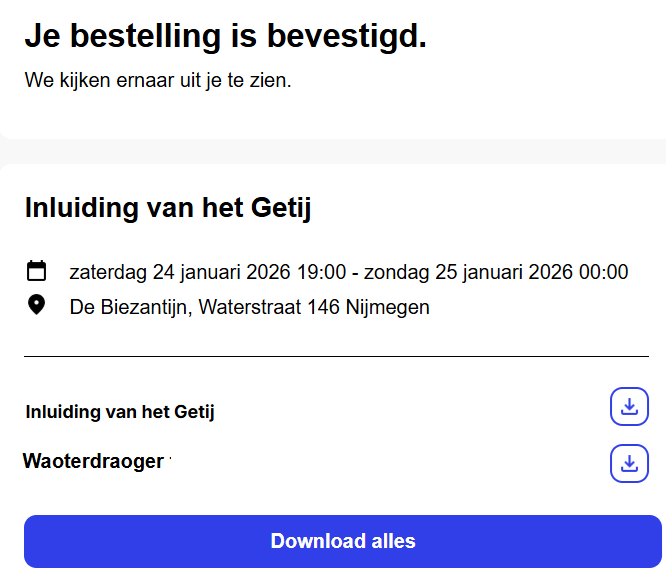Click the 'Je bestelling is bevestigd' heading
This screenshot has height=586, width=666.
pyautogui.click(x=225, y=37)
